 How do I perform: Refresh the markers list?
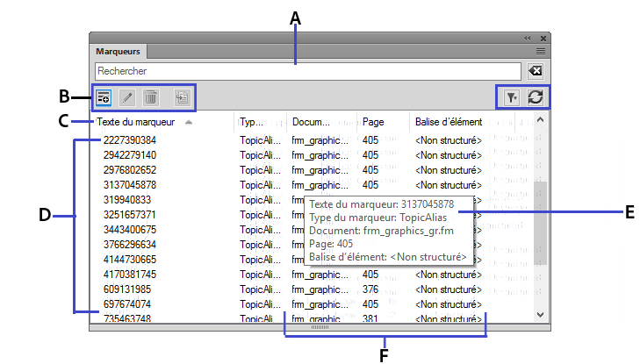pyautogui.click(x=535, y=97)
